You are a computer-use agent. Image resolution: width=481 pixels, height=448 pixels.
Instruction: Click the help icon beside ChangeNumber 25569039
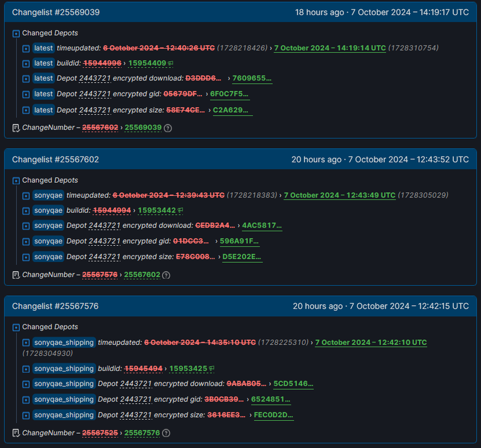tap(168, 128)
